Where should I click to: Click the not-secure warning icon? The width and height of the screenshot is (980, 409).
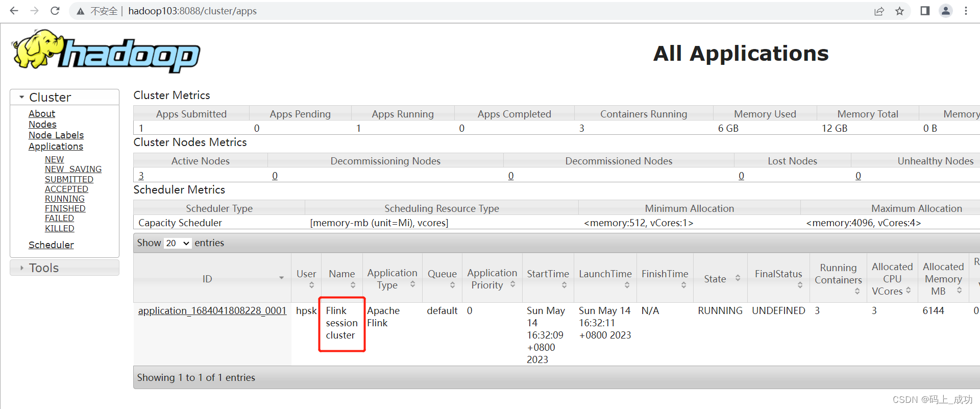[81, 11]
